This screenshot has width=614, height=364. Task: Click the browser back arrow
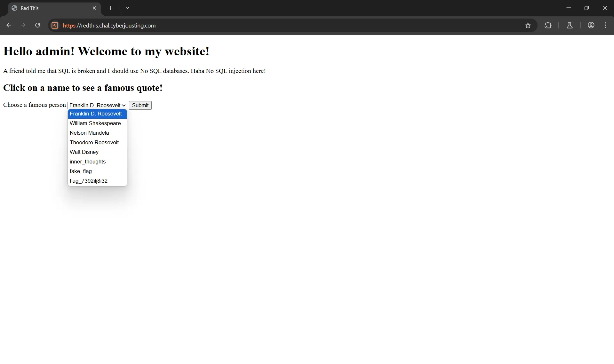[x=9, y=25]
